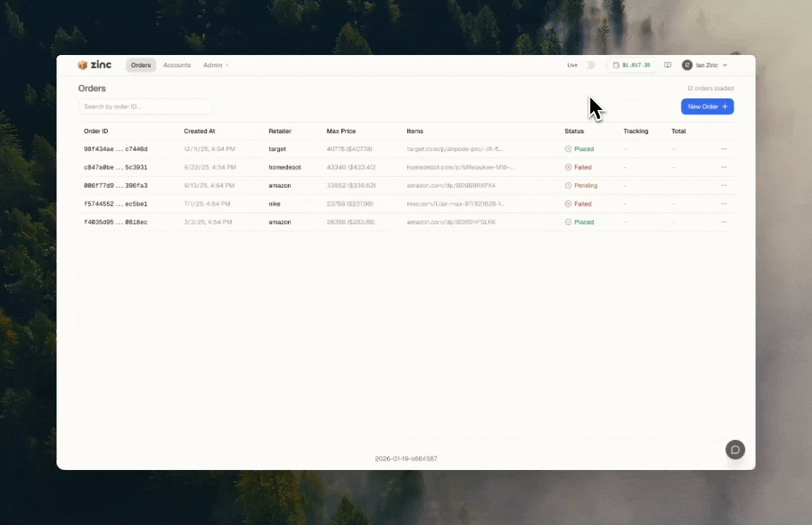The width and height of the screenshot is (812, 525).
Task: Focus the Search by order ID field
Action: coord(145,107)
